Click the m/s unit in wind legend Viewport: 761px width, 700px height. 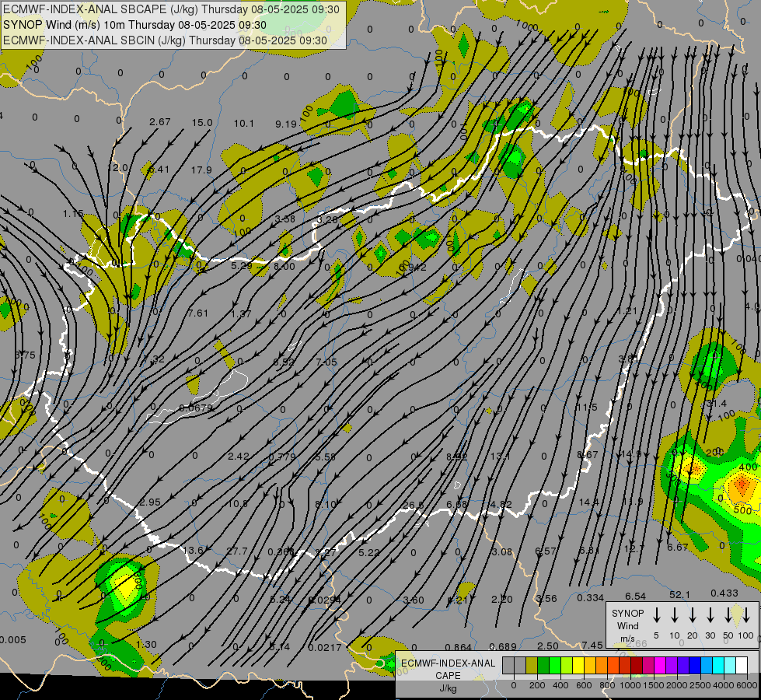click(x=627, y=639)
